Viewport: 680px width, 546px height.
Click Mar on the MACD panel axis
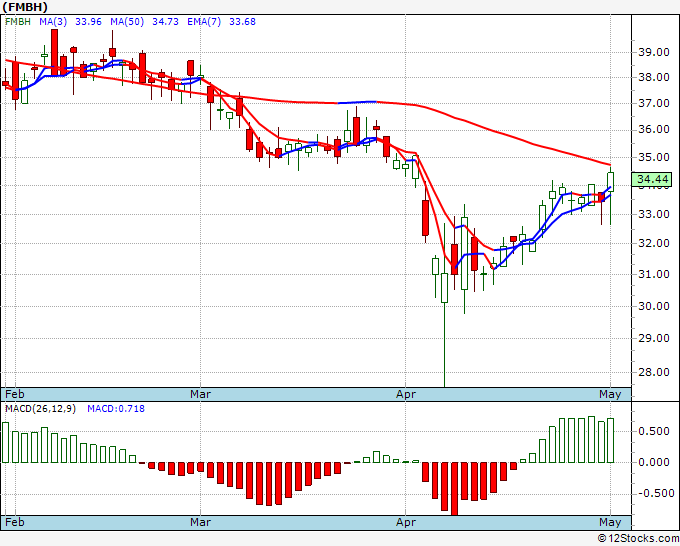point(200,522)
